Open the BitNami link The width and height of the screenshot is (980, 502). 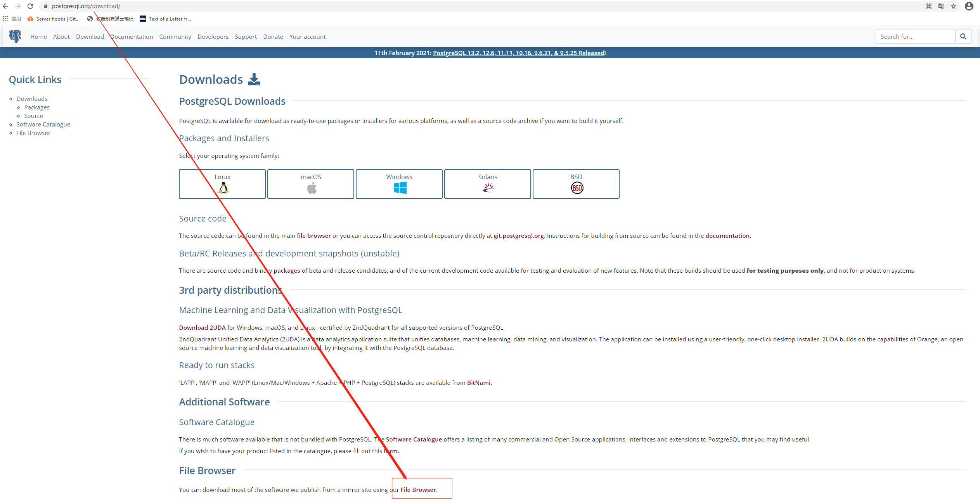click(x=478, y=383)
